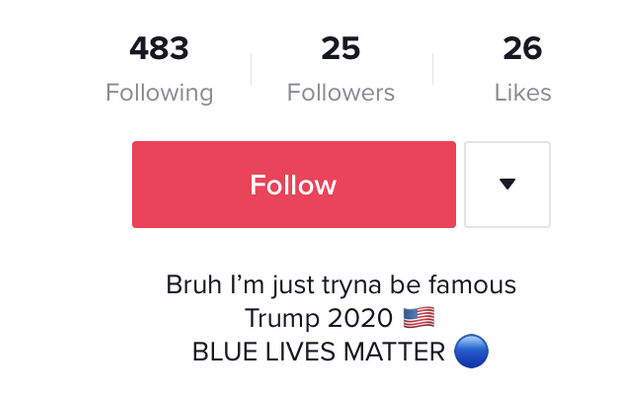Click the black triangle icon
The width and height of the screenshot is (637, 412).
point(507,184)
